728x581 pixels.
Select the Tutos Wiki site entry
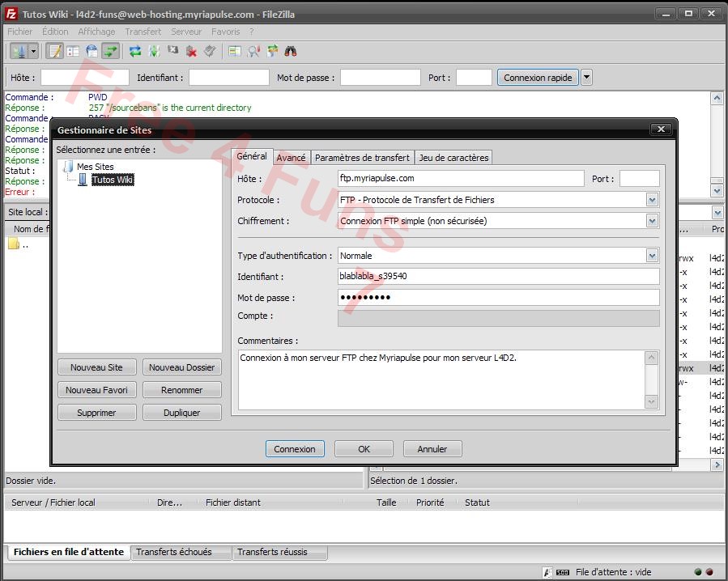pyautogui.click(x=113, y=180)
